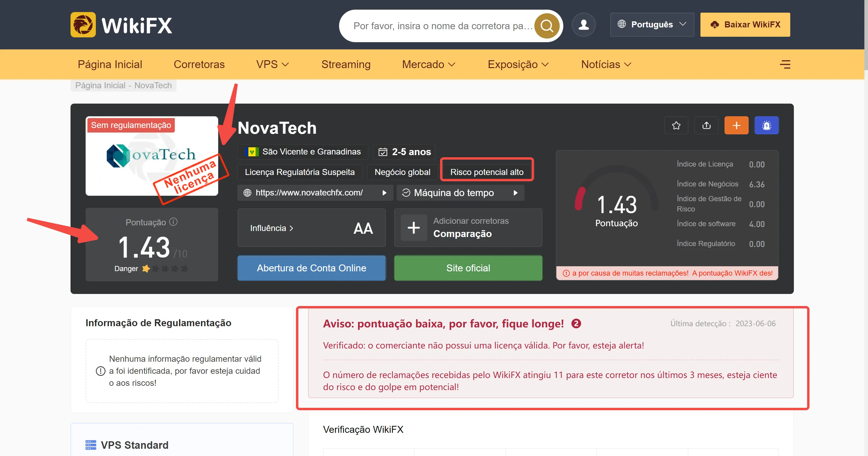Click the Baixar WikiFX button
Viewport: 868px width, 456px height.
(x=745, y=25)
